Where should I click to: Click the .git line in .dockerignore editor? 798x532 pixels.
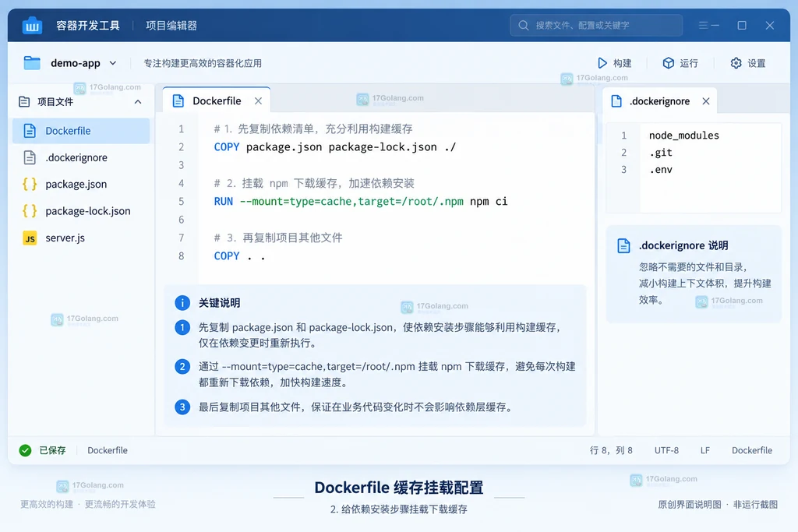(661, 153)
